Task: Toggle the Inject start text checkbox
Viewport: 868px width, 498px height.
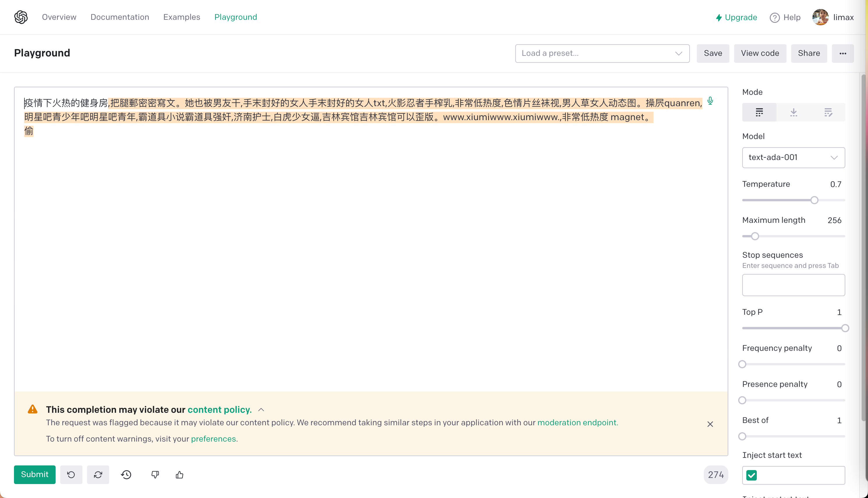Action: coord(752,475)
